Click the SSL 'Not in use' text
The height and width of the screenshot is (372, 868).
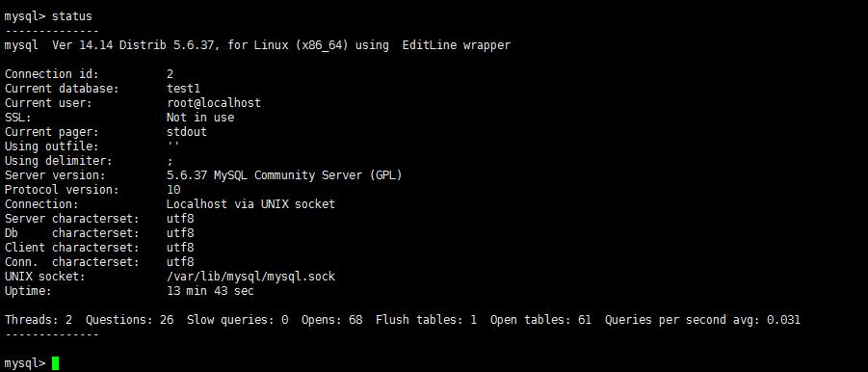pyautogui.click(x=200, y=118)
